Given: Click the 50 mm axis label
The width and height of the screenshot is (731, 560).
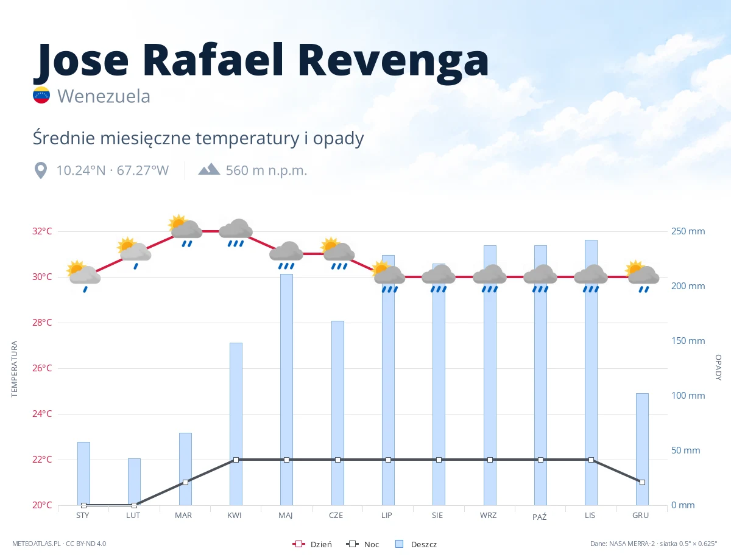Looking at the screenshot, I should click(686, 450).
